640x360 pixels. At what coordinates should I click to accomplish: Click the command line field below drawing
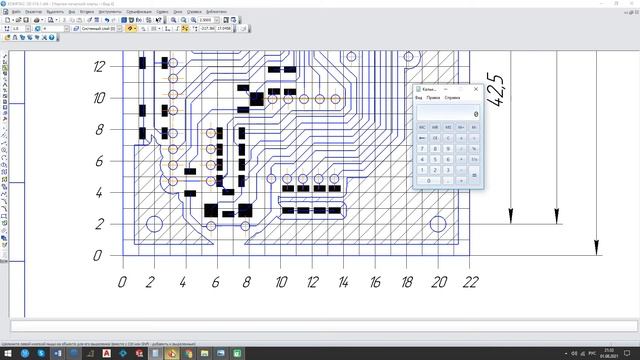click(324, 326)
